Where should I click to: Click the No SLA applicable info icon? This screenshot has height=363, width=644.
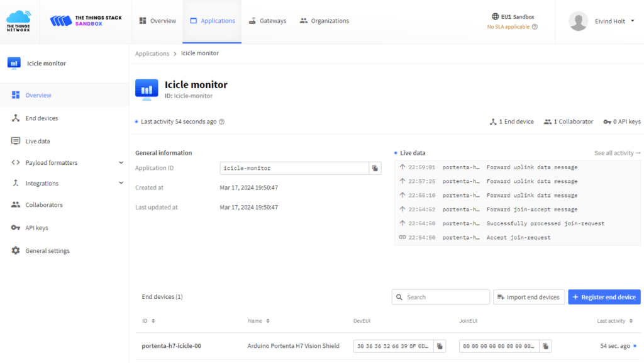(535, 26)
